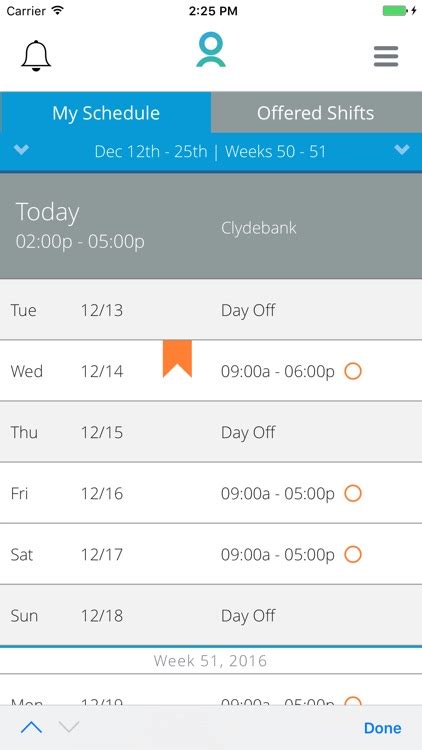
Task: Tap the orange bookmark flag on Wednesday
Action: tap(178, 359)
